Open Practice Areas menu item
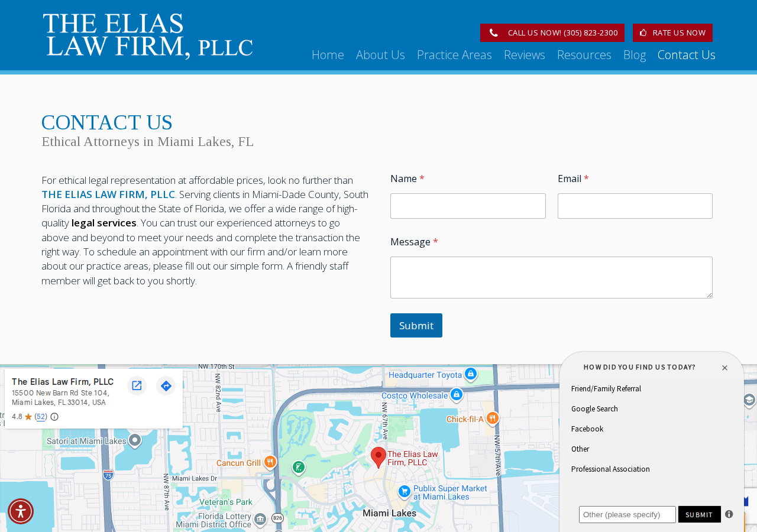The width and height of the screenshot is (757, 532). click(454, 55)
